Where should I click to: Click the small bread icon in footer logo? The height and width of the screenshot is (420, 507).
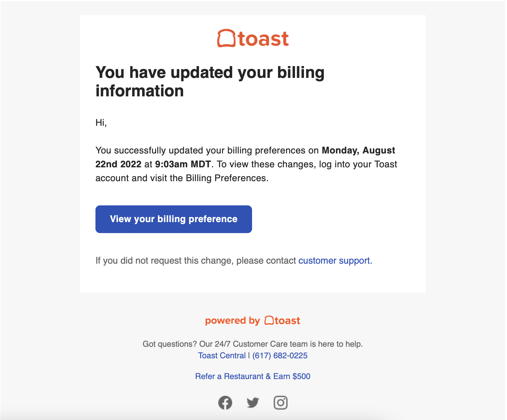(x=269, y=320)
